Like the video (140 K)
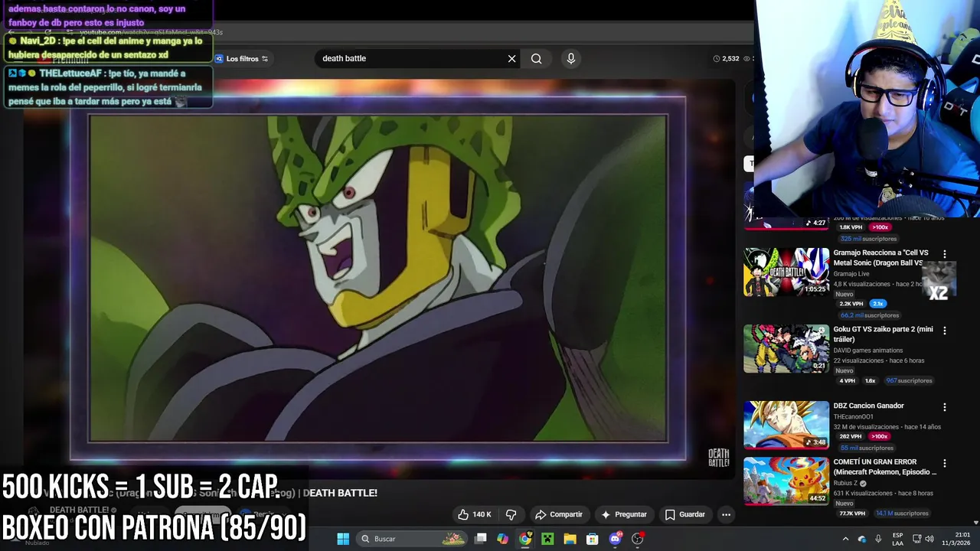Image resolution: width=980 pixels, height=551 pixels. [474, 514]
